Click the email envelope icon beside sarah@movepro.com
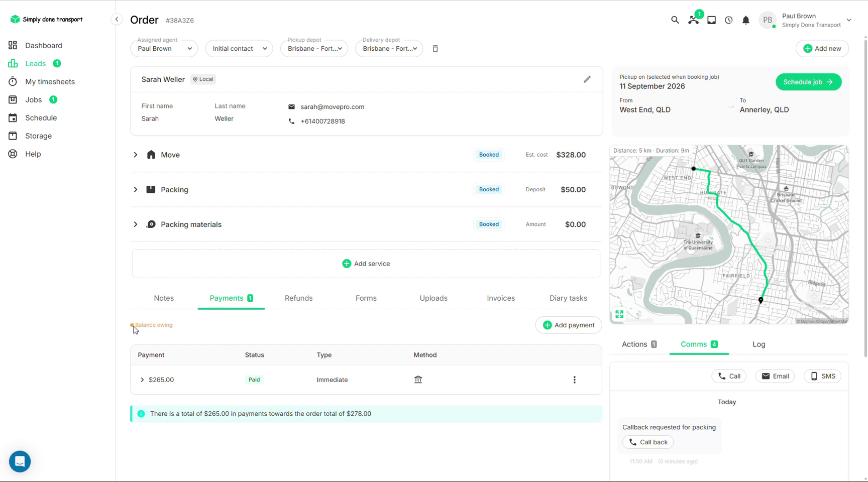The image size is (868, 482). pyautogui.click(x=291, y=106)
